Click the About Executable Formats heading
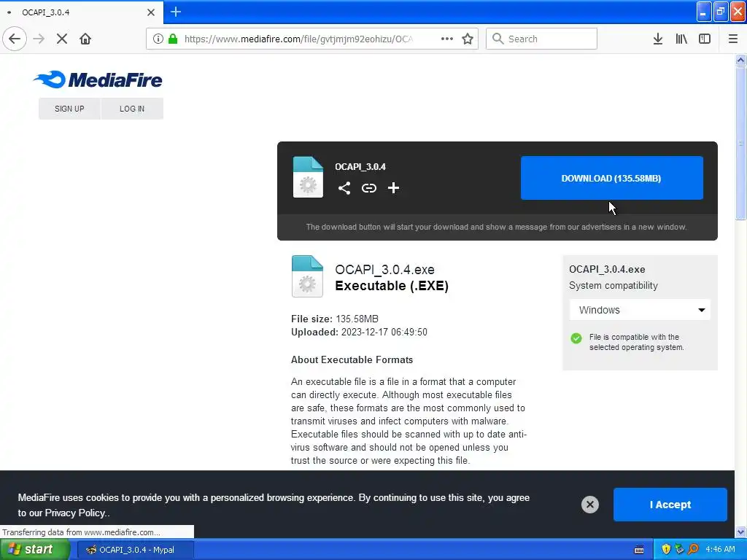Image resolution: width=747 pixels, height=560 pixels. (352, 360)
